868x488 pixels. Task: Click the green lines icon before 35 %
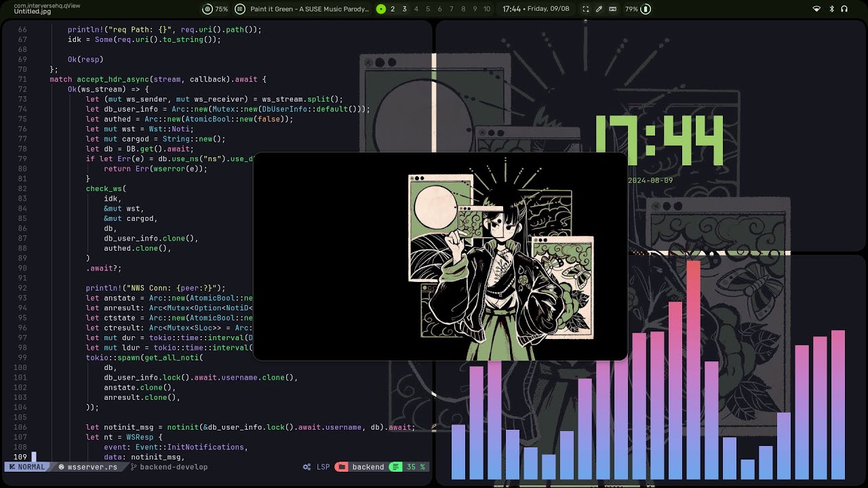pyautogui.click(x=395, y=467)
